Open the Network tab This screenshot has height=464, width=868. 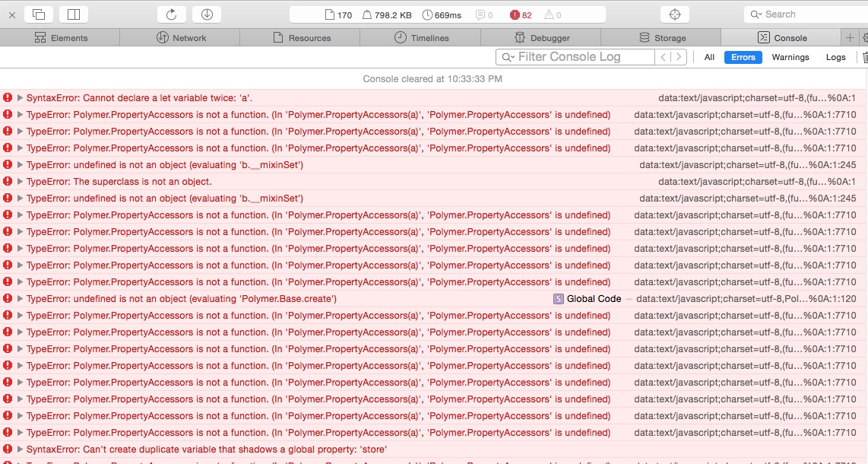click(x=180, y=37)
